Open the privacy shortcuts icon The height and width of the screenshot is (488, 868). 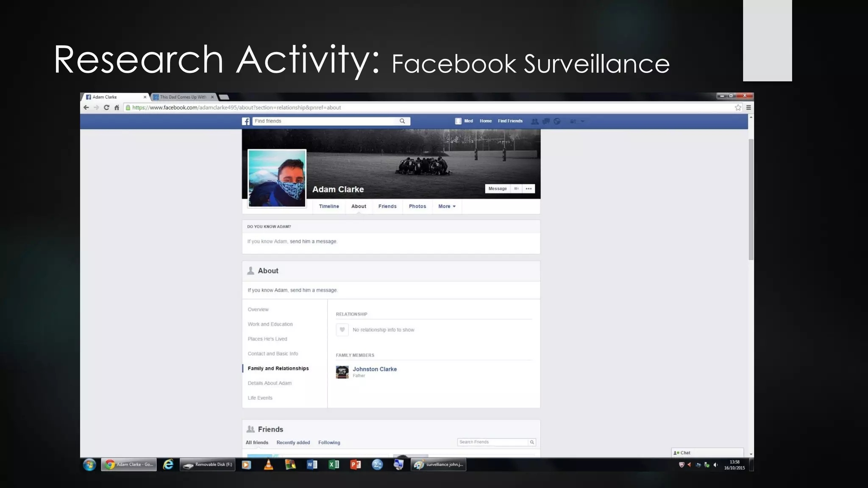click(x=573, y=121)
